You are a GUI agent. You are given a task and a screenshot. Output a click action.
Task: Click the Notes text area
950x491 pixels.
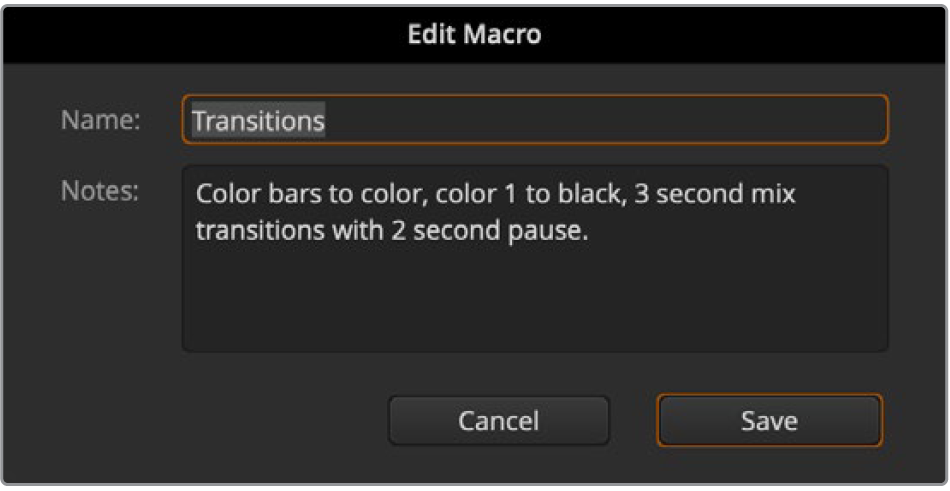point(534,259)
